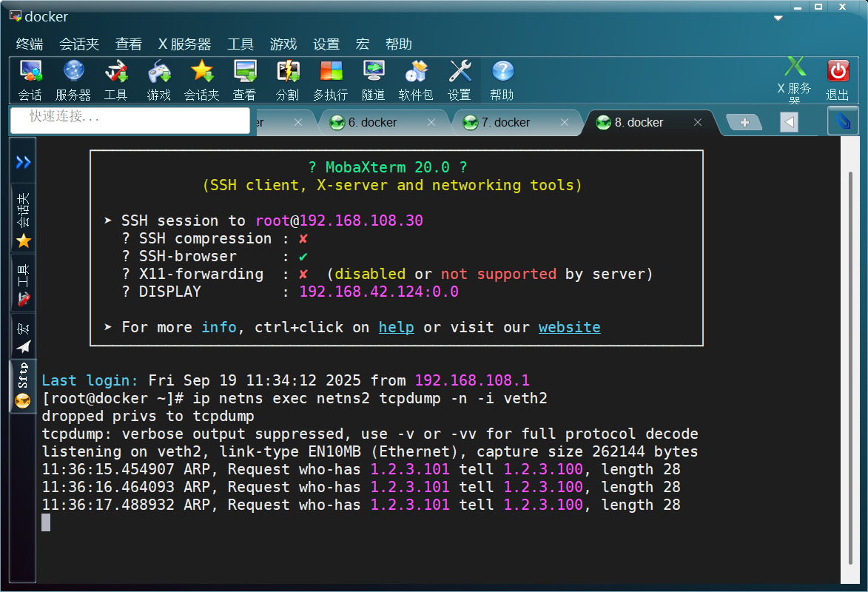The image size is (868, 592).
Task: Click the 11:36:15.454907 ARP request line
Action: 362,469
